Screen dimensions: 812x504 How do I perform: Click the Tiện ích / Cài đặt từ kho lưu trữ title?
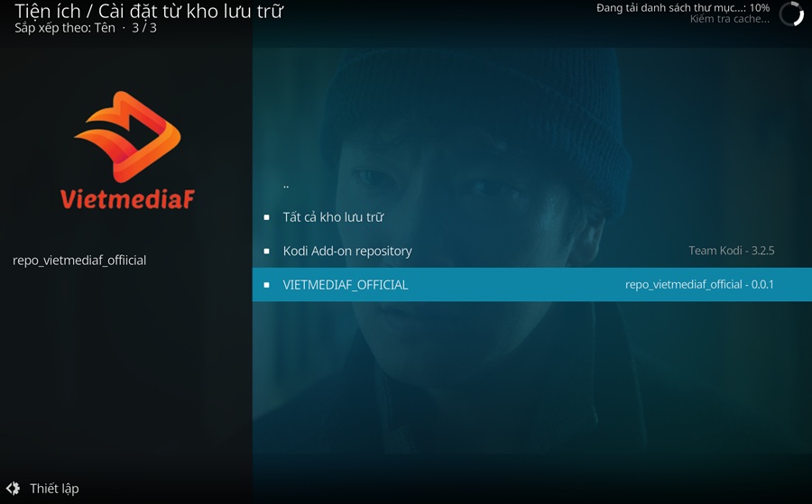point(149,11)
